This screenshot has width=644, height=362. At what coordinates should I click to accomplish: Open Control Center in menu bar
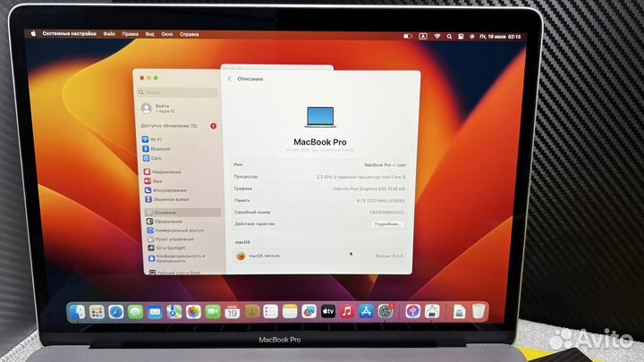tap(461, 37)
